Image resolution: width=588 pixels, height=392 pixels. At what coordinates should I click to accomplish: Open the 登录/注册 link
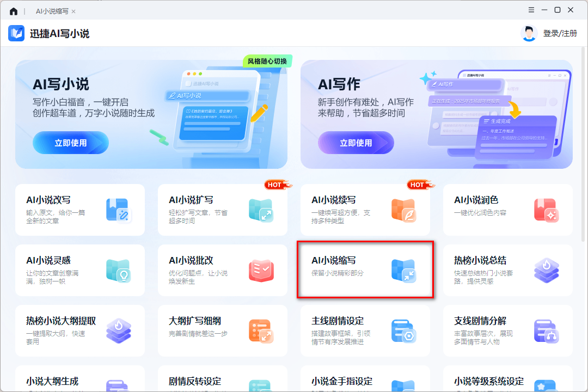click(x=560, y=33)
